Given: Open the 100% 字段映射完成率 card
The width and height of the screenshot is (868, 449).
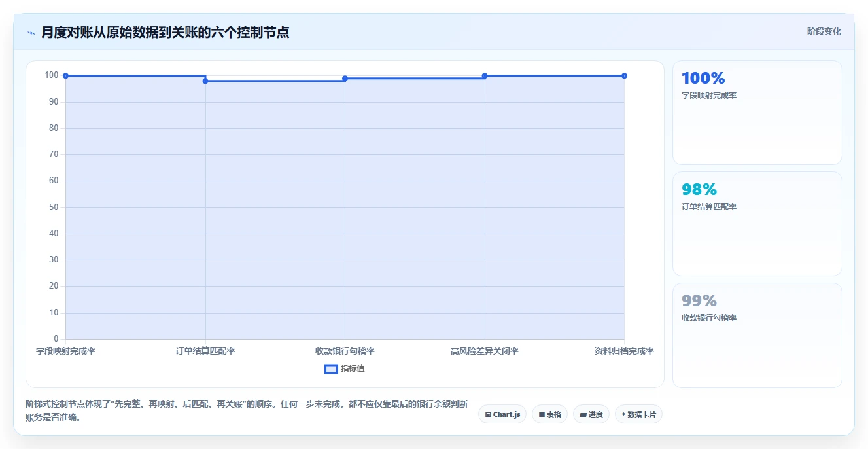Looking at the screenshot, I should (x=757, y=113).
